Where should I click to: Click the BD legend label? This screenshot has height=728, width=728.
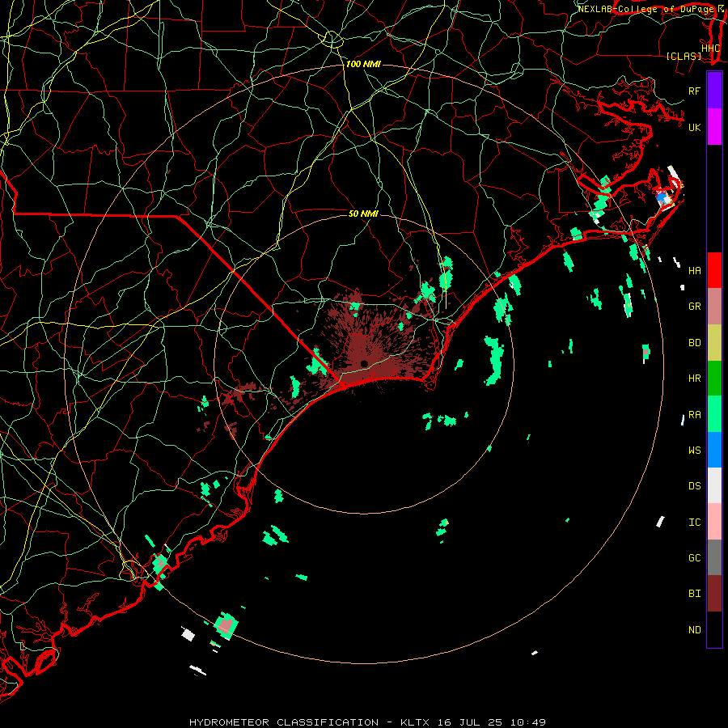694,343
